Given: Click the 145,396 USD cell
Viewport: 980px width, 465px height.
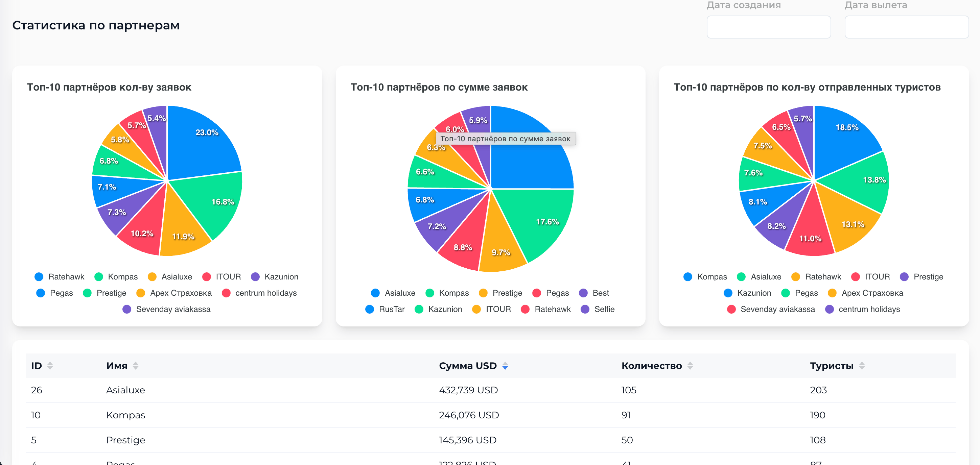Looking at the screenshot, I should [468, 440].
